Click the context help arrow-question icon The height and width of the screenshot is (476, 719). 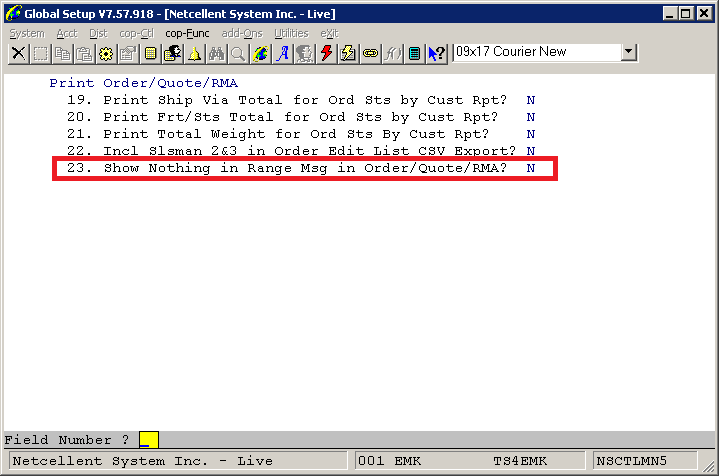[x=437, y=53]
